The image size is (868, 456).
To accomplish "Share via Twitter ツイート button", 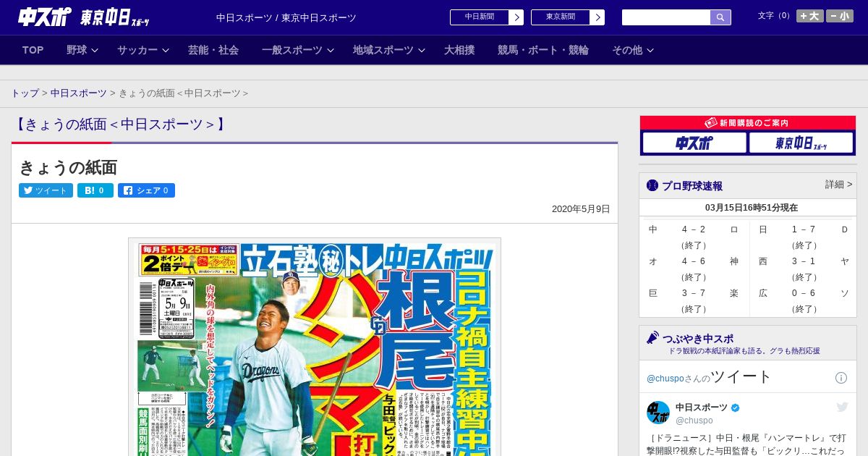I will tap(46, 190).
